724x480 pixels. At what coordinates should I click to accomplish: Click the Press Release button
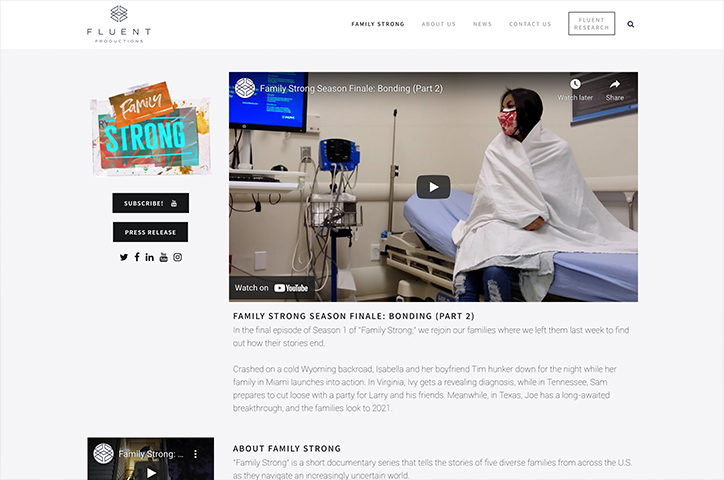coord(151,232)
